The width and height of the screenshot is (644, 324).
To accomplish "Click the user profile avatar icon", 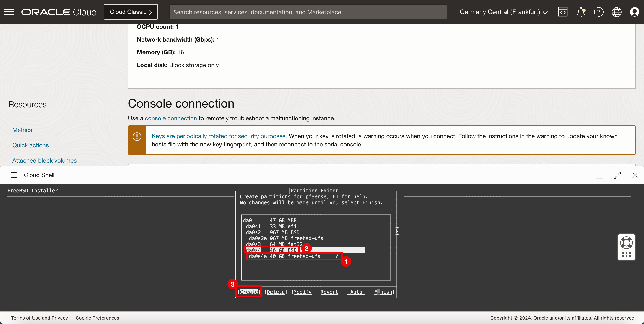I will pyautogui.click(x=635, y=12).
